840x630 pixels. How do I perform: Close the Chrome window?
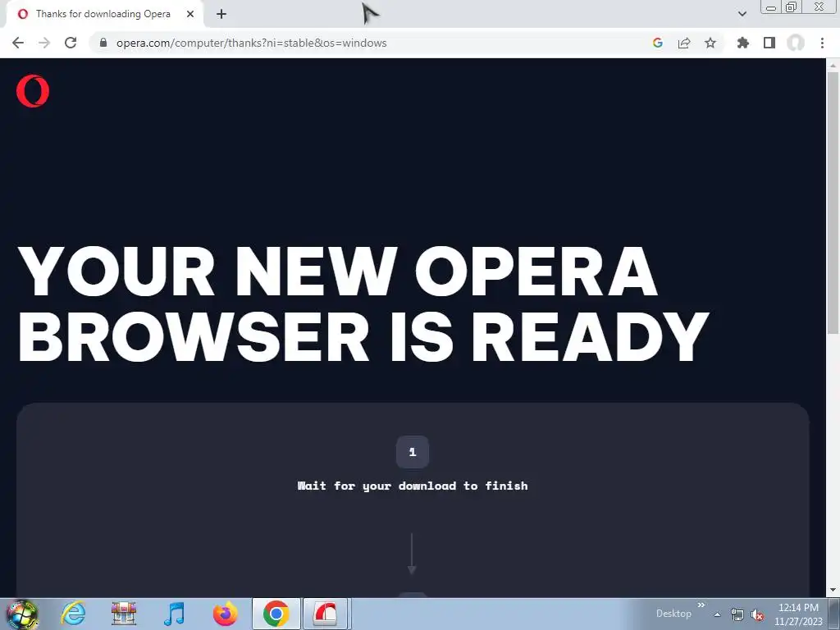[819, 7]
